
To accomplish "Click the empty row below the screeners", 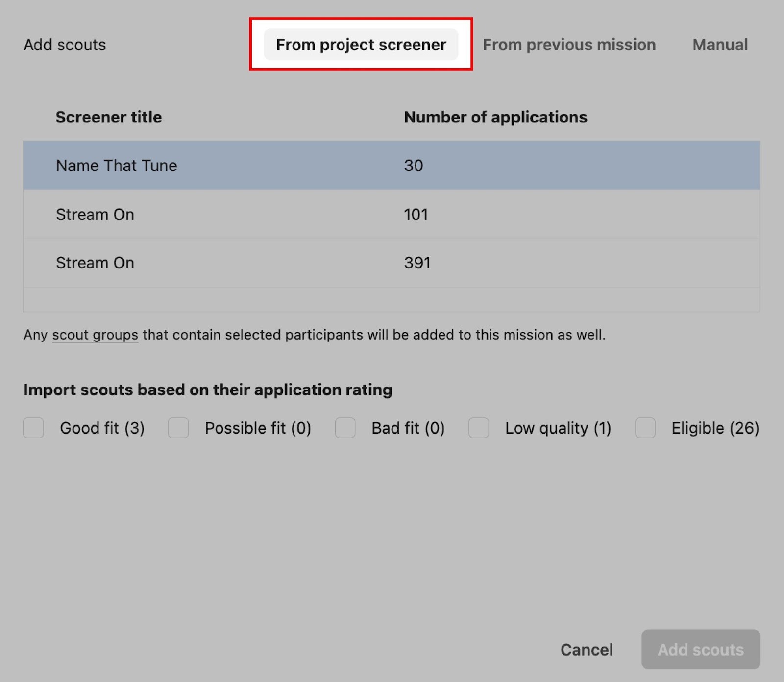I will [391, 299].
